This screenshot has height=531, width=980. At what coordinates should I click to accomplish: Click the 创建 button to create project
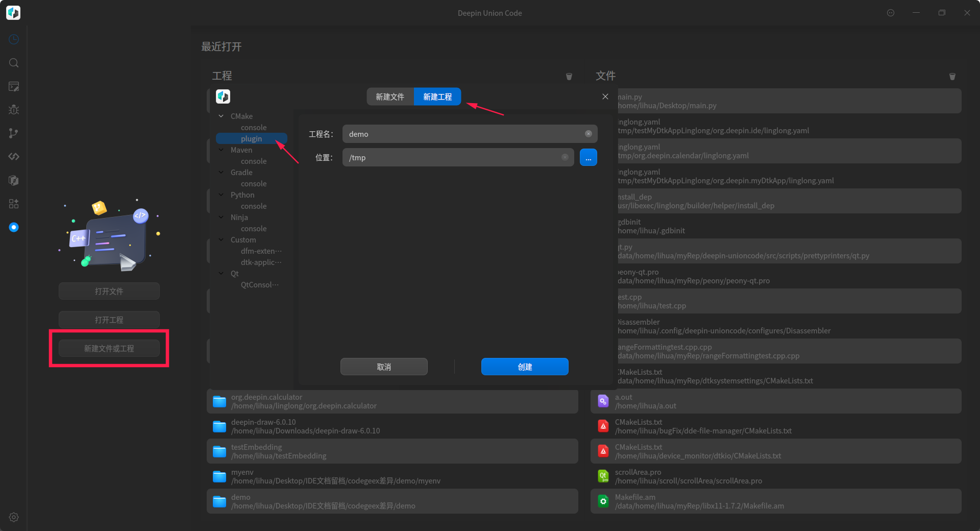524,367
